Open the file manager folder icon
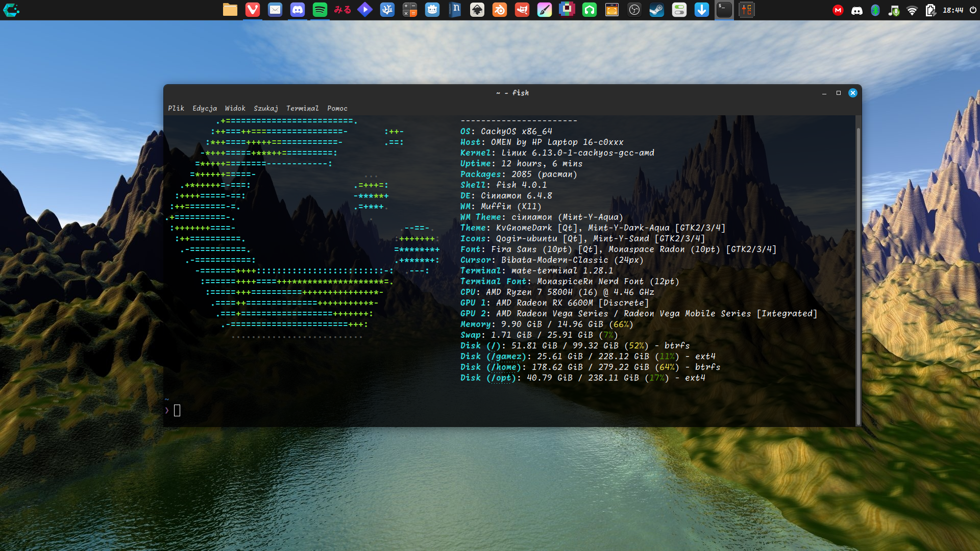The height and width of the screenshot is (551, 980). click(x=230, y=10)
